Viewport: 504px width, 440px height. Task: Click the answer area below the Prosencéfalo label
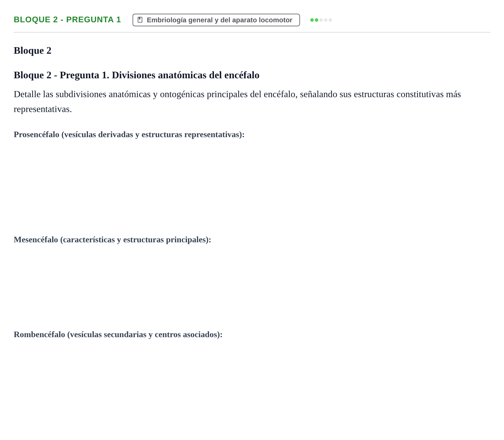tap(252, 184)
